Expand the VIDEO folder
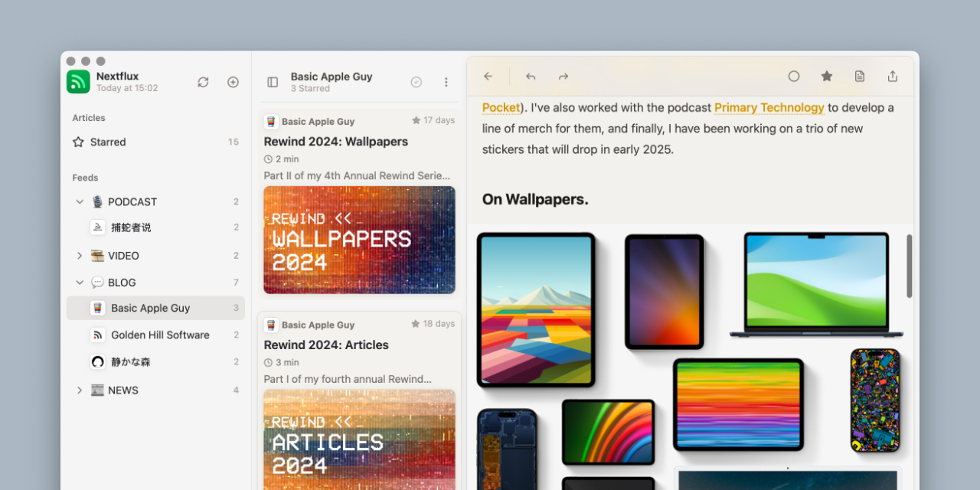Viewport: 980px width, 490px height. 80,256
